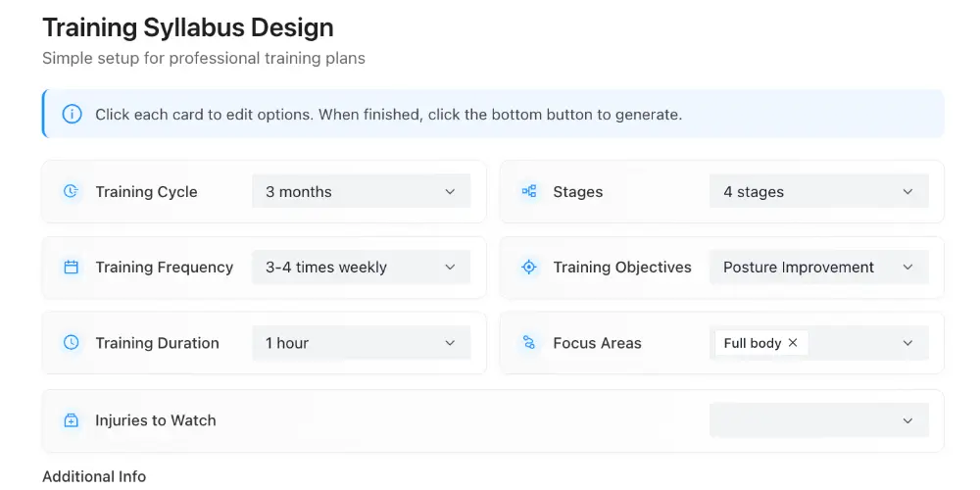Click the blue info icon in the banner
Image resolution: width=980 pixels, height=490 pixels.
pyautogui.click(x=72, y=115)
